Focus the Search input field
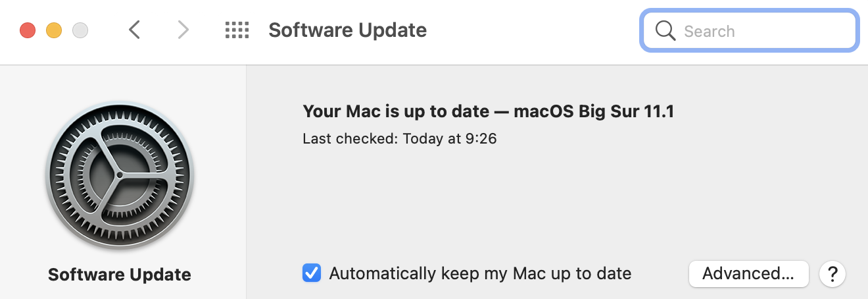 click(750, 31)
